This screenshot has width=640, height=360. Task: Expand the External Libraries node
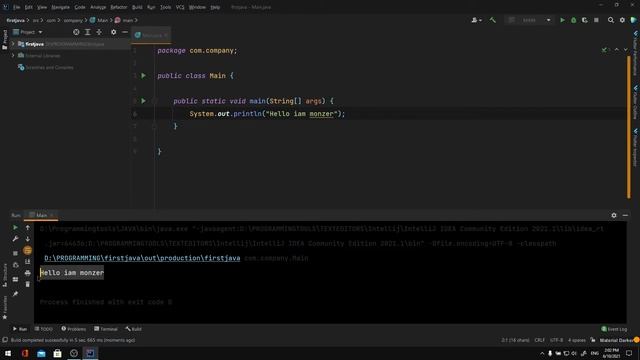(13, 56)
